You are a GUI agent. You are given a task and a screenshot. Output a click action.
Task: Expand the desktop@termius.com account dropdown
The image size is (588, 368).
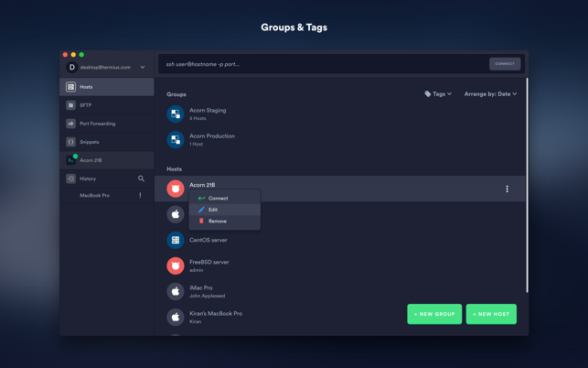tap(143, 67)
